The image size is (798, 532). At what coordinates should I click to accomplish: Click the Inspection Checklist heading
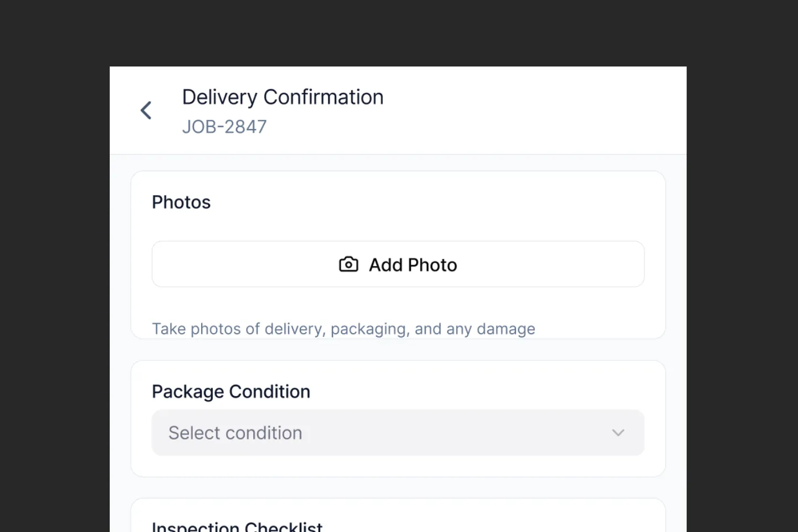237,525
